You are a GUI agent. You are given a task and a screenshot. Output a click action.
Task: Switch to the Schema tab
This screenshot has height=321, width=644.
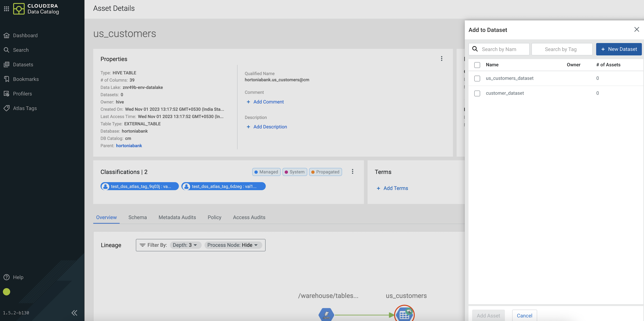point(138,217)
